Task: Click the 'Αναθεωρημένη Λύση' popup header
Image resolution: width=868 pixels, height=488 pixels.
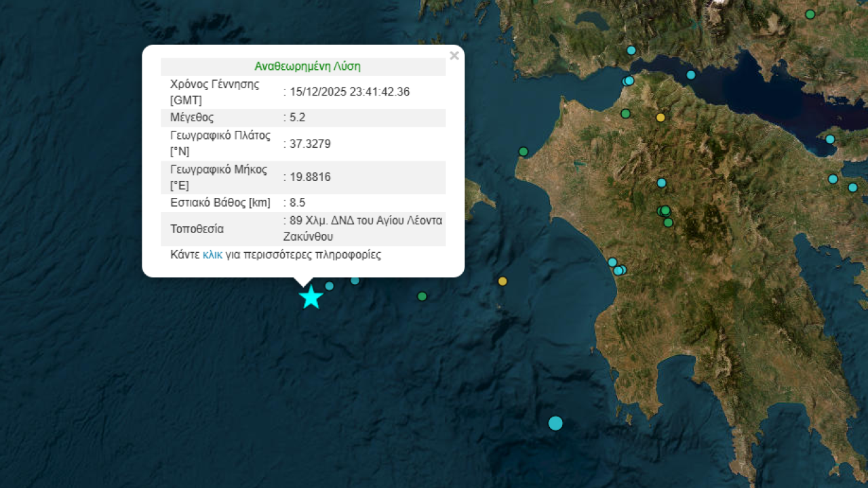Action: [x=307, y=66]
